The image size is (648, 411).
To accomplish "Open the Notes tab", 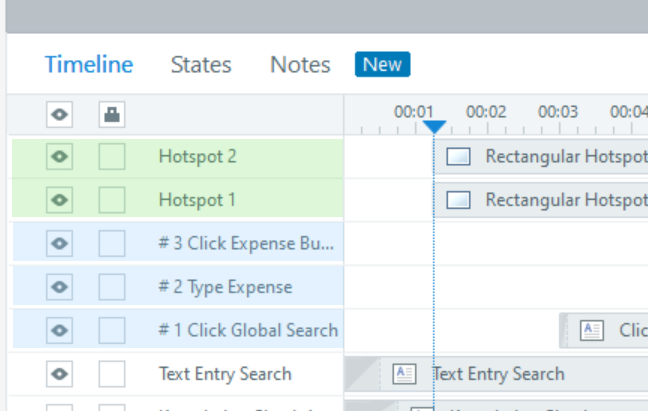I will click(x=300, y=65).
